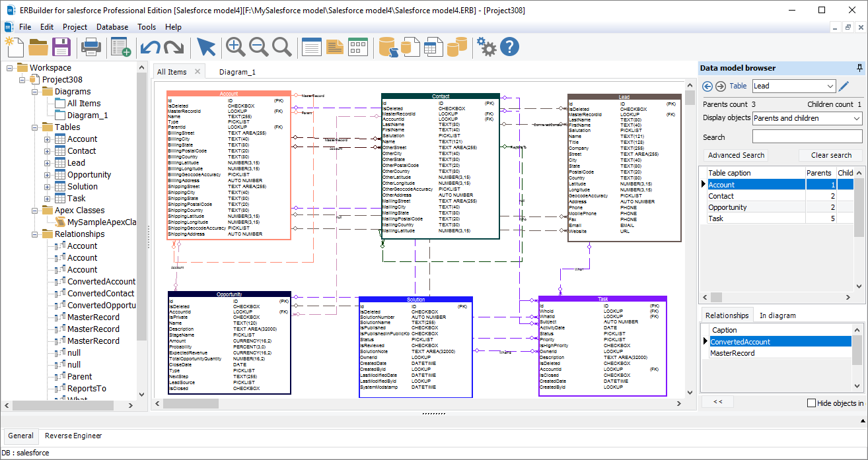Switch to the In diagram tab
The image size is (868, 460).
pyautogui.click(x=778, y=315)
